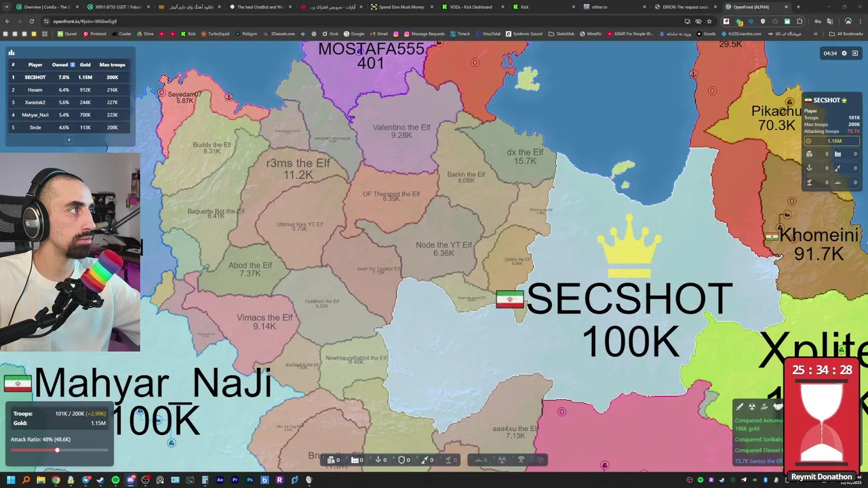Screen dimensions: 868x488
Task: Open Spotify from the taskbar
Action: [x=115, y=481]
